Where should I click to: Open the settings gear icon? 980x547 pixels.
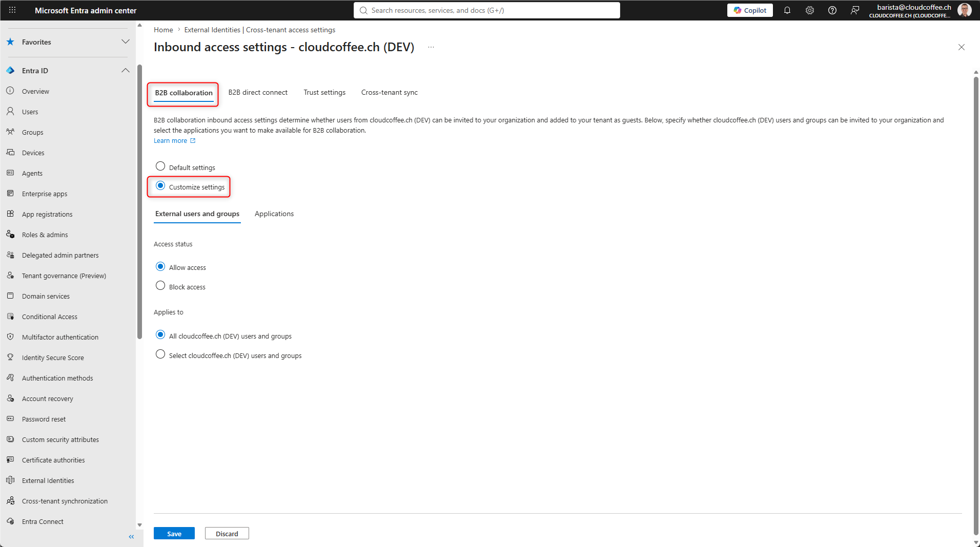[810, 10]
